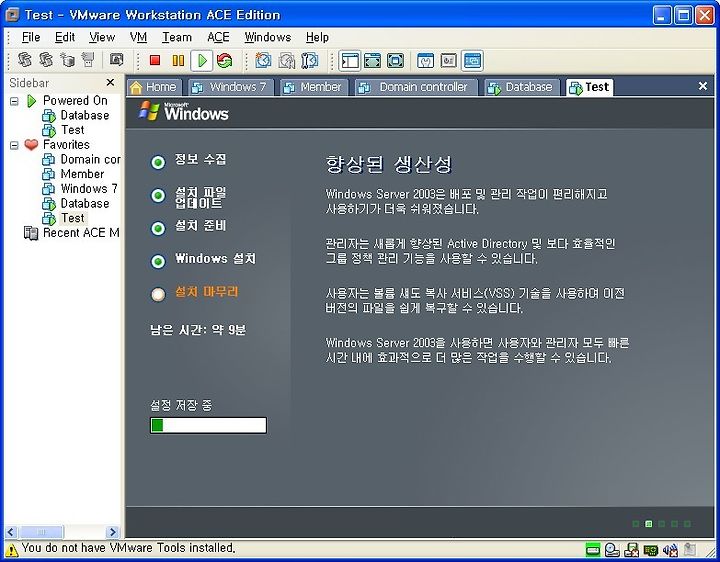Switch to the Domain controller tab
The height and width of the screenshot is (562, 720).
415,87
